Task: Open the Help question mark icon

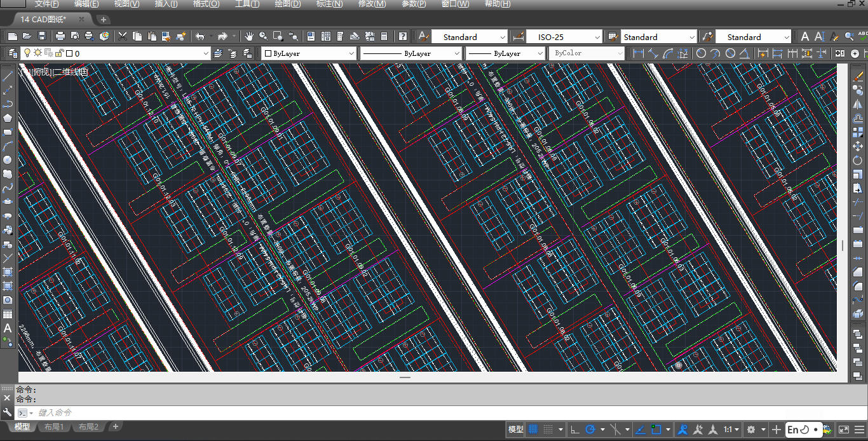Action: point(402,37)
